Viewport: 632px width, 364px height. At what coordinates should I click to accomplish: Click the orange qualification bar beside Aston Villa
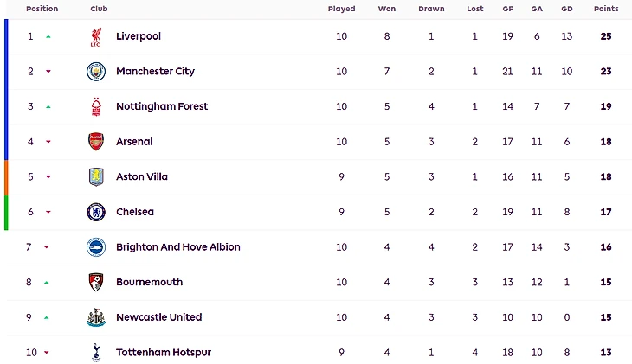(x=6, y=177)
